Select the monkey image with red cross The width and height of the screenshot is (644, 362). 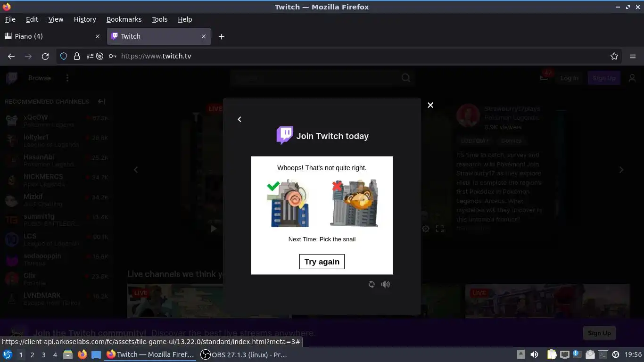tap(355, 203)
